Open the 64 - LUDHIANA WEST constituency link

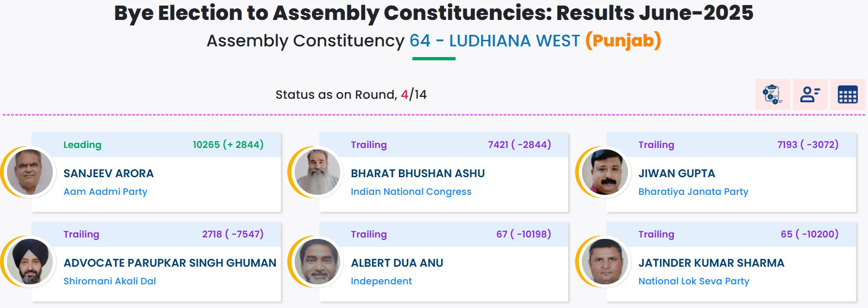494,41
